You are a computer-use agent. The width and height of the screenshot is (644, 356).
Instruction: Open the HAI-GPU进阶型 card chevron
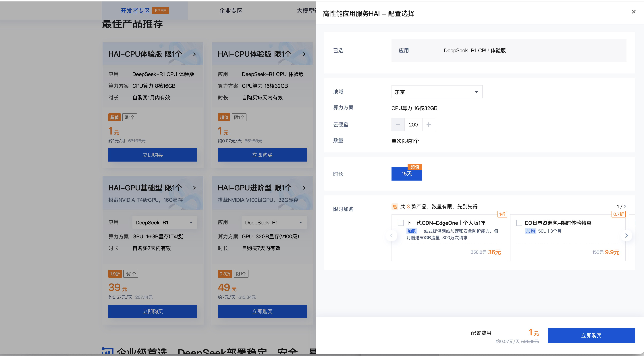click(x=304, y=188)
